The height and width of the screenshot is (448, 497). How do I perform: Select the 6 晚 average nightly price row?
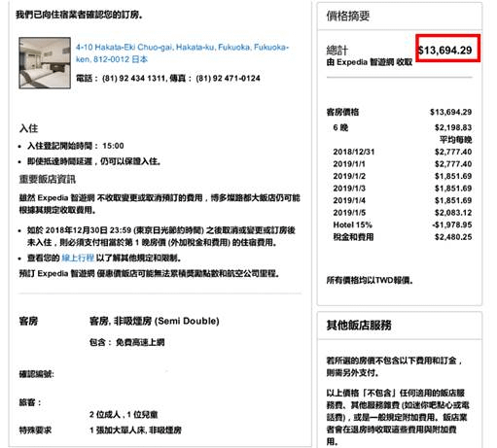click(x=402, y=127)
